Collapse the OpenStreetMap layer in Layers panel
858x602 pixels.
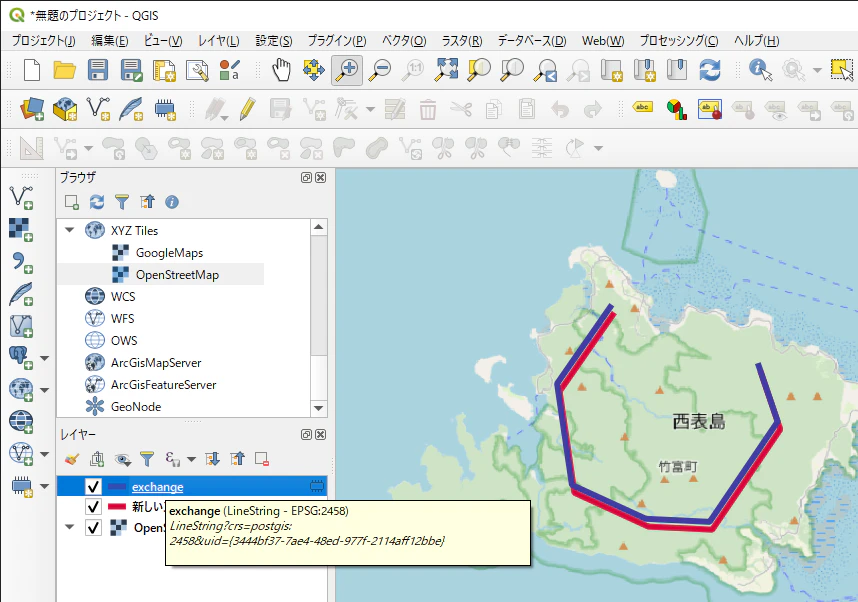(x=69, y=526)
